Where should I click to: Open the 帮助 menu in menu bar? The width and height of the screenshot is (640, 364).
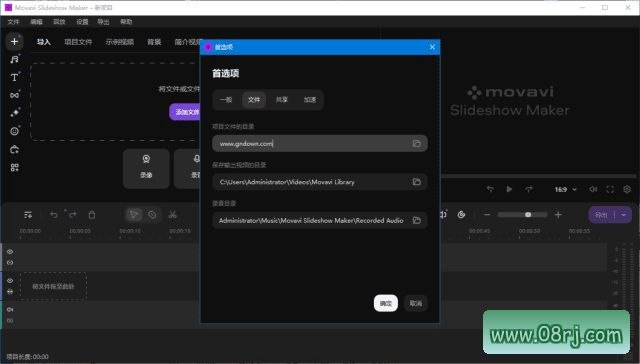tap(126, 22)
